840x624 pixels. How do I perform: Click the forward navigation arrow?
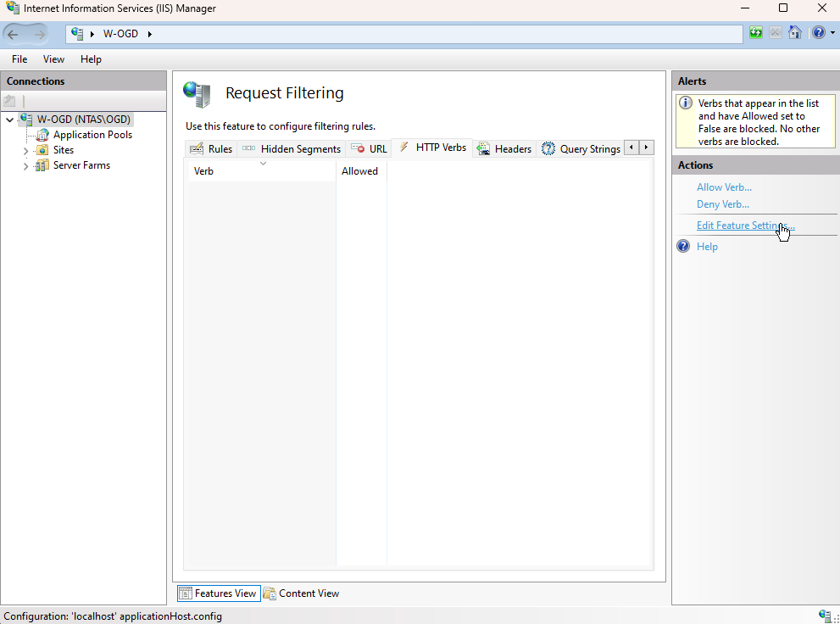[38, 33]
